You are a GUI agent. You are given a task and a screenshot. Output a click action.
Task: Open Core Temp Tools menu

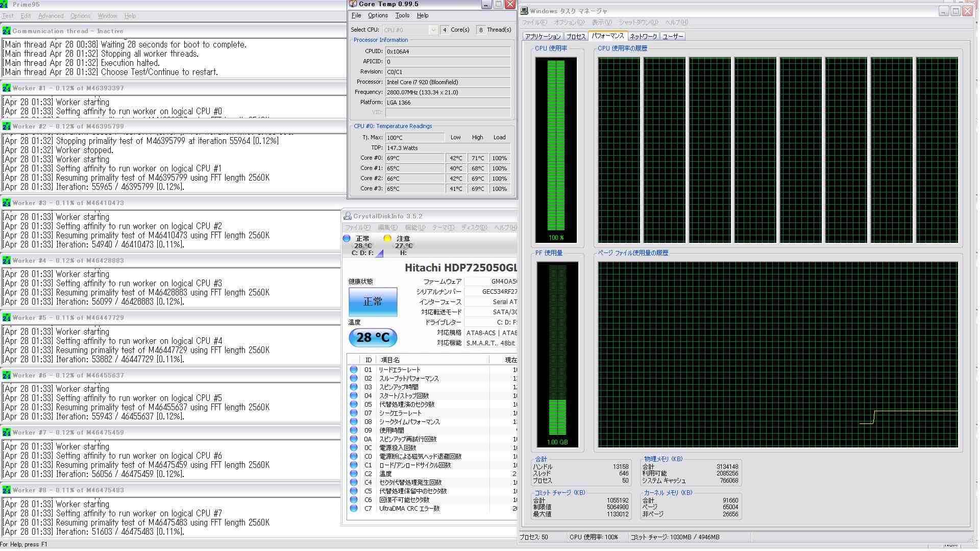402,15
